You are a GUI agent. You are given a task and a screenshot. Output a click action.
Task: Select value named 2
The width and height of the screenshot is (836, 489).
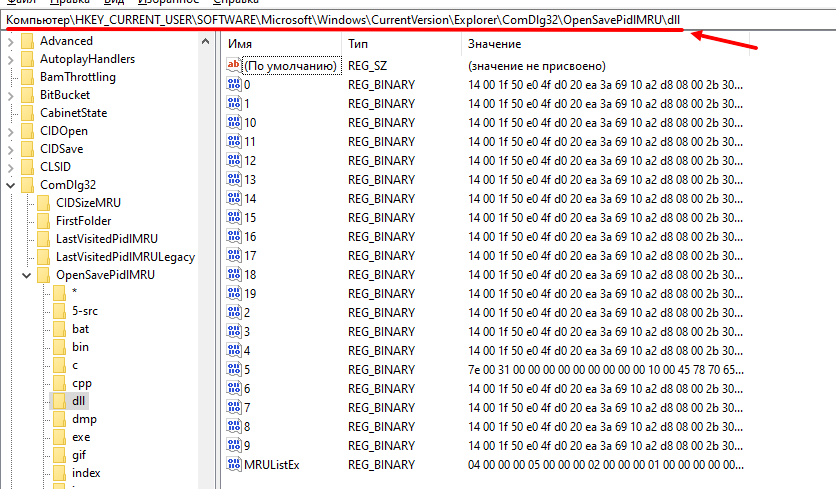click(247, 312)
